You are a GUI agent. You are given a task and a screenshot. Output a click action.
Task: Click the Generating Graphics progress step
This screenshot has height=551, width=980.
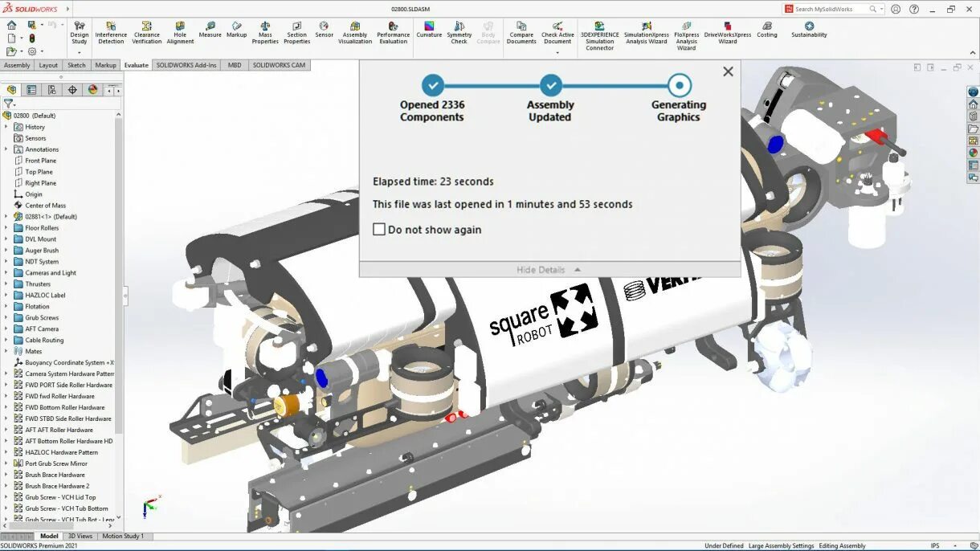coord(679,87)
